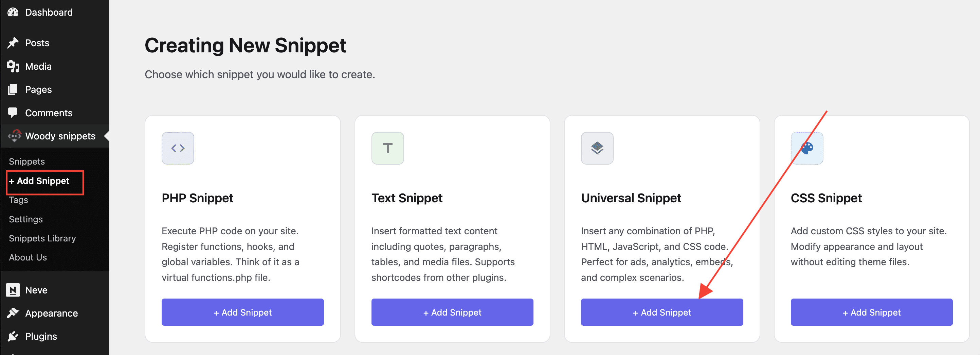
Task: Create a Universal Snippet with Add Snippet
Action: point(661,312)
